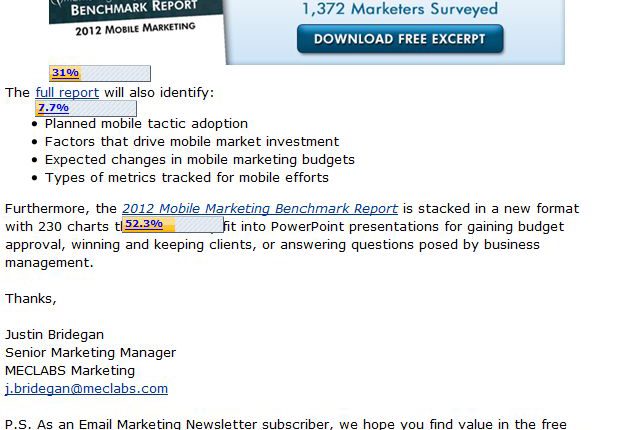Click the j.bridegan@meclabs.com email link
Image resolution: width=636 pixels, height=430 pixels.
(86, 389)
